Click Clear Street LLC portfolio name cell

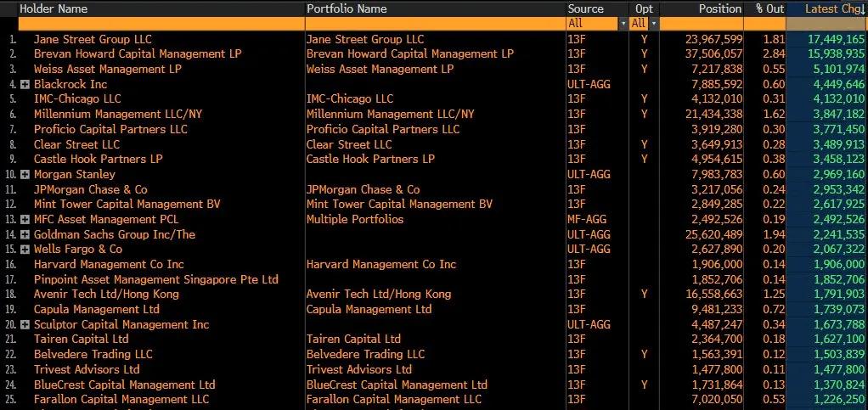click(x=349, y=144)
